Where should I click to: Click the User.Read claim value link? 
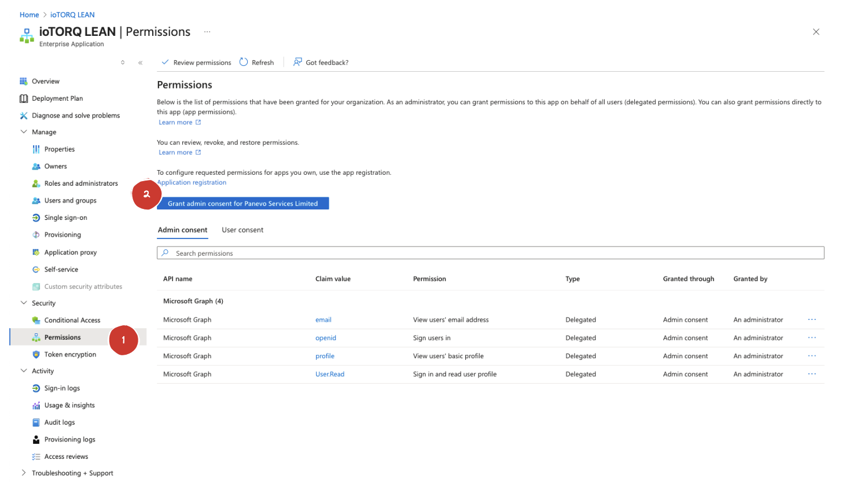tap(329, 374)
